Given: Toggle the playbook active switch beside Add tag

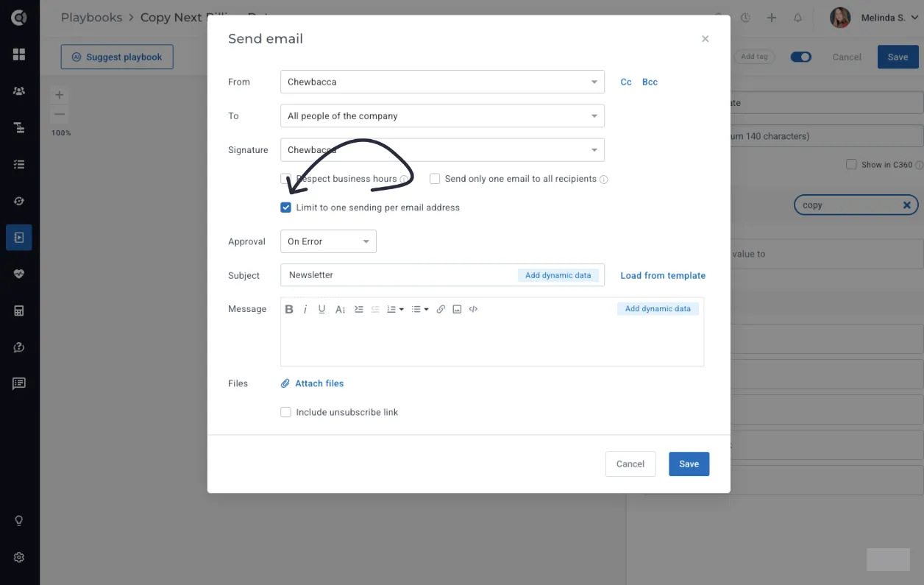Looking at the screenshot, I should pos(801,57).
